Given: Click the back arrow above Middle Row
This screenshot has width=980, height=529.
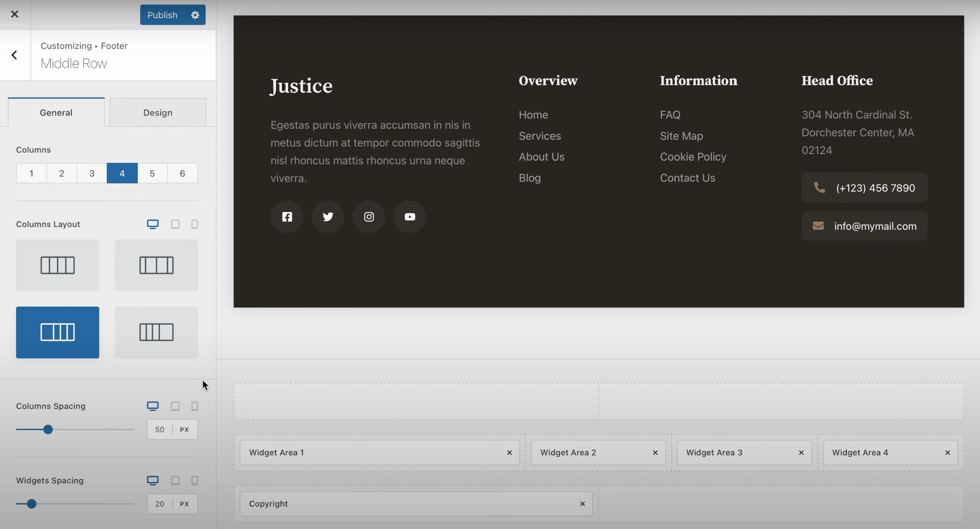Looking at the screenshot, I should pos(14,55).
